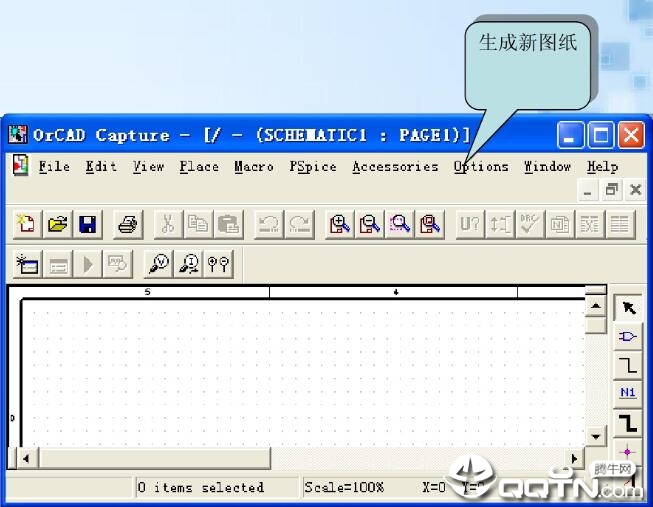The image size is (653, 507).
Task: Click the OrCAD title bar app icon
Action: pyautogui.click(x=17, y=135)
